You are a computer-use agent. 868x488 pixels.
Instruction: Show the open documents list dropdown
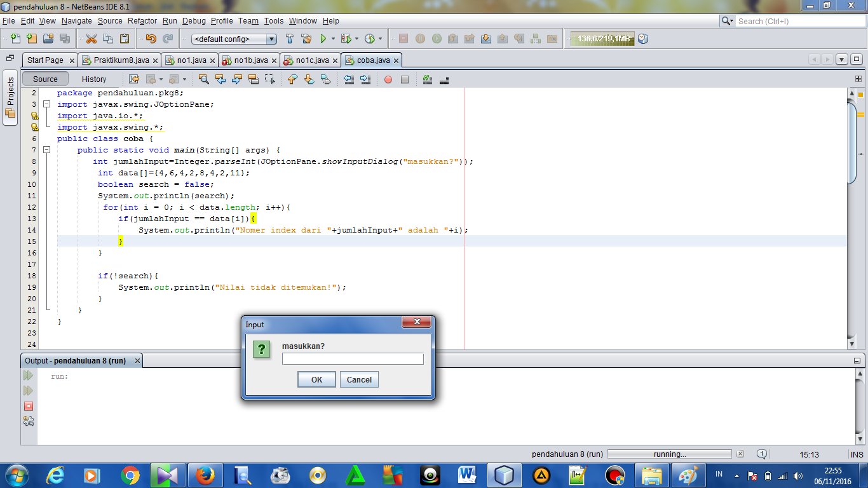842,60
